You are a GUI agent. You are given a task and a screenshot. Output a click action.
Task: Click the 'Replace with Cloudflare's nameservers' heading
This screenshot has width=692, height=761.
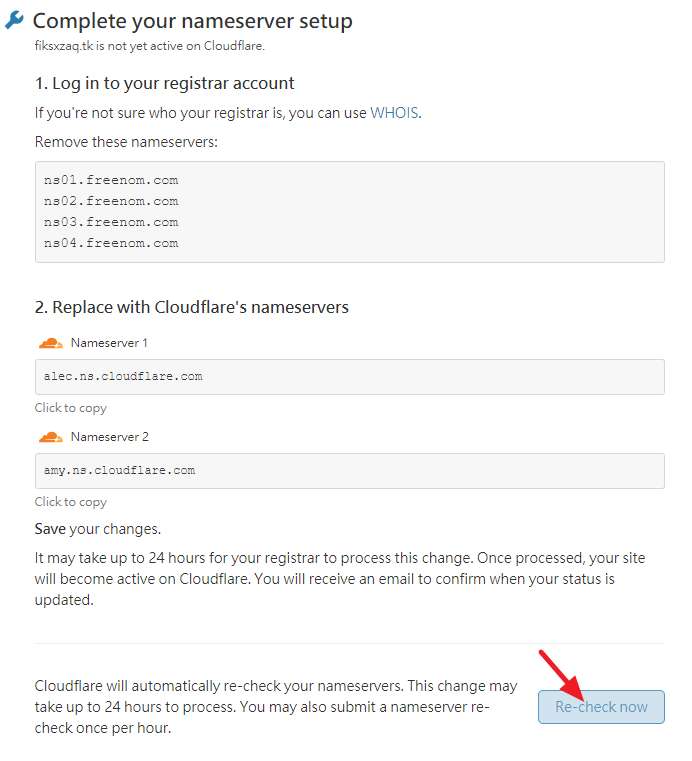[192, 307]
